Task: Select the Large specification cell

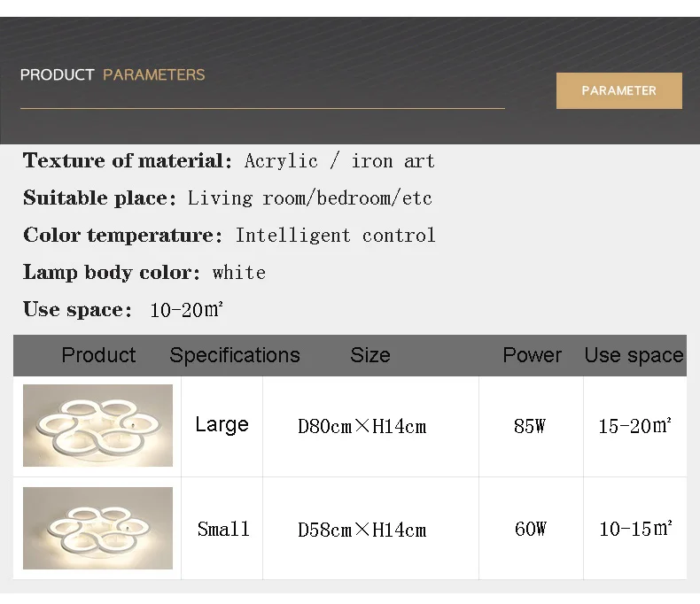Action: tap(222, 425)
